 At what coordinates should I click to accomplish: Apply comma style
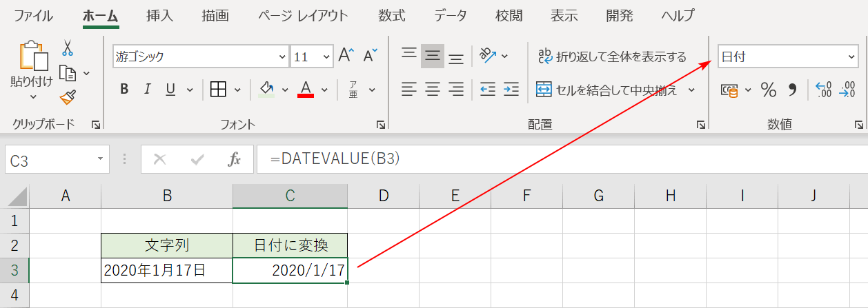(793, 89)
